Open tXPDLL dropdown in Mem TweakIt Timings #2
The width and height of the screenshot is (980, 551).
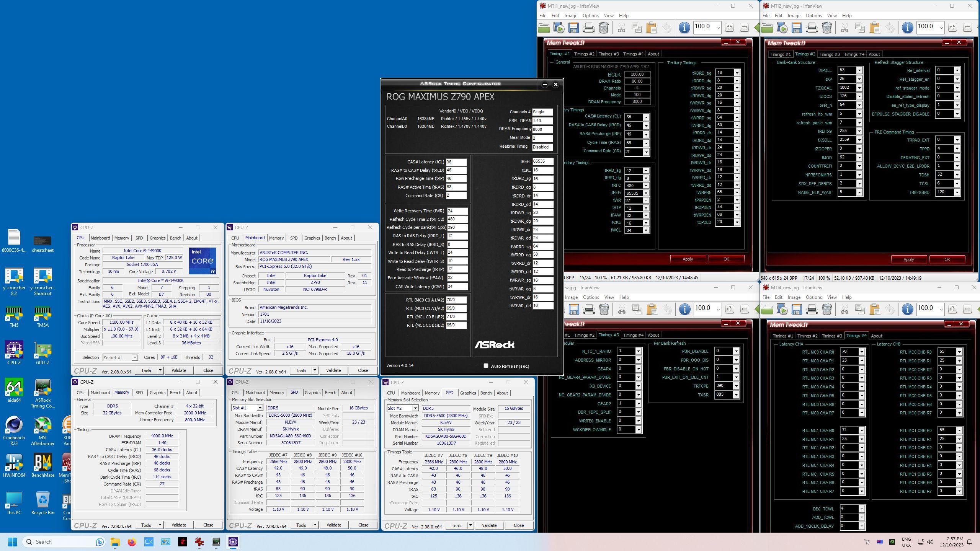(859, 70)
